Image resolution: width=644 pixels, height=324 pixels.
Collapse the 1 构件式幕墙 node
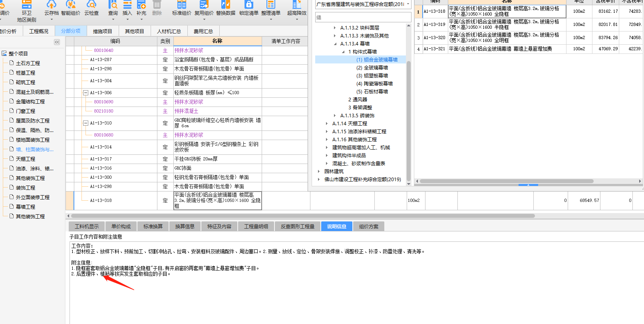[x=343, y=51]
